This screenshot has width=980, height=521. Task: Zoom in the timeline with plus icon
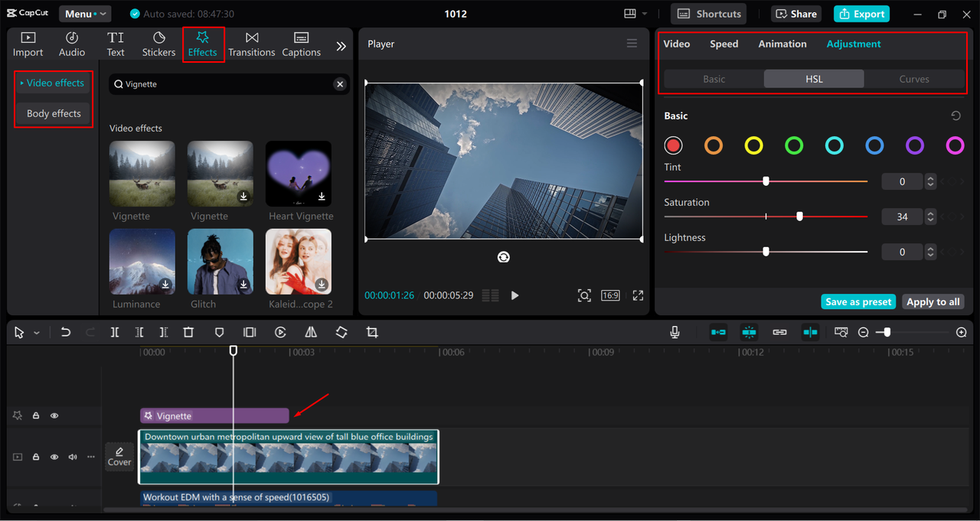click(962, 332)
